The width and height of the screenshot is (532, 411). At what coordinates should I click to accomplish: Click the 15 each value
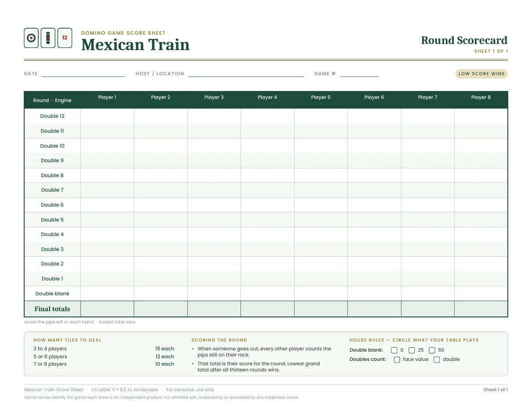click(164, 349)
